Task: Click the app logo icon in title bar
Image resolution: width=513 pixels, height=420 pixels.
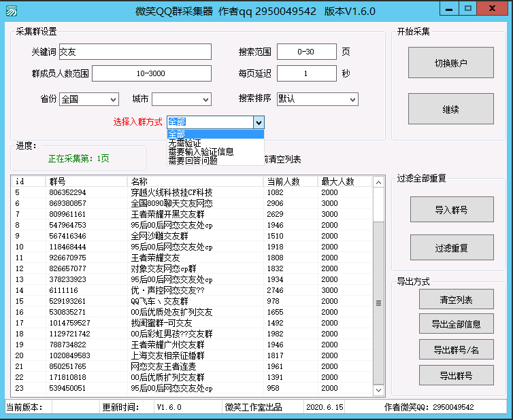Action: [x=12, y=11]
